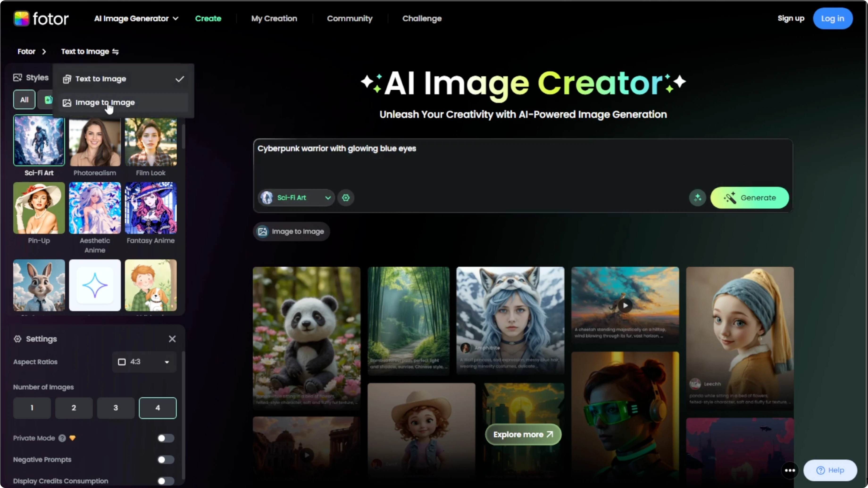Open the three-dots more options bubble
This screenshot has height=488, width=868.
coord(790,471)
